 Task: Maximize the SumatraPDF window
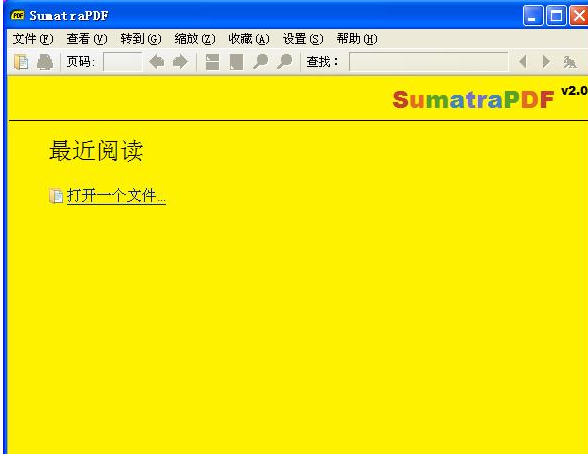coord(556,16)
